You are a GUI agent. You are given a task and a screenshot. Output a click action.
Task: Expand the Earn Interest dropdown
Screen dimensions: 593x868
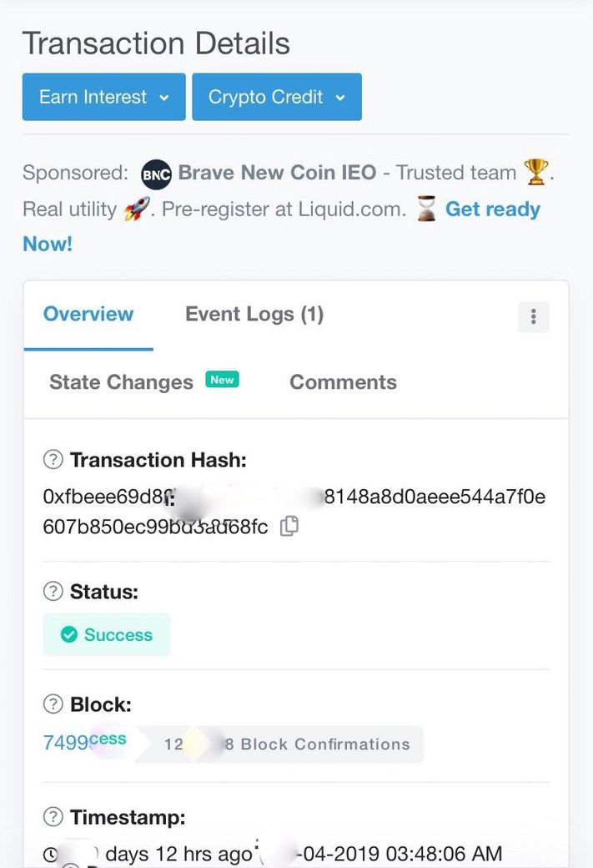[104, 97]
